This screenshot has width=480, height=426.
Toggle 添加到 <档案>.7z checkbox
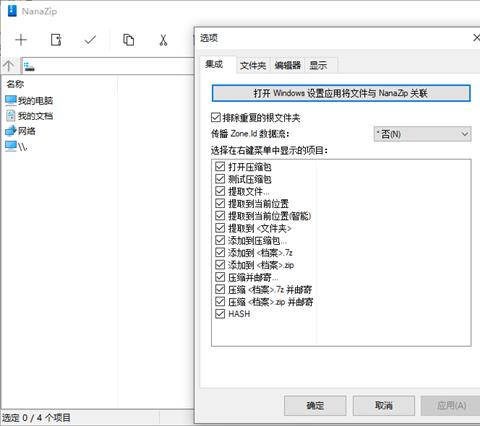[220, 252]
